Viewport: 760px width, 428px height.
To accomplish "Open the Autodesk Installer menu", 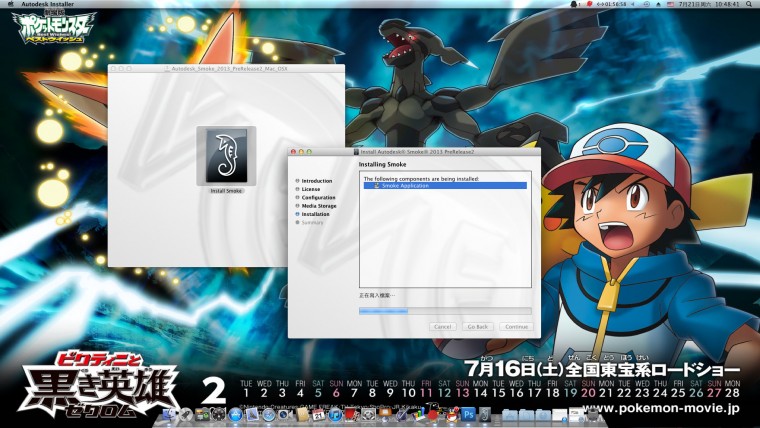I will (x=48, y=4).
